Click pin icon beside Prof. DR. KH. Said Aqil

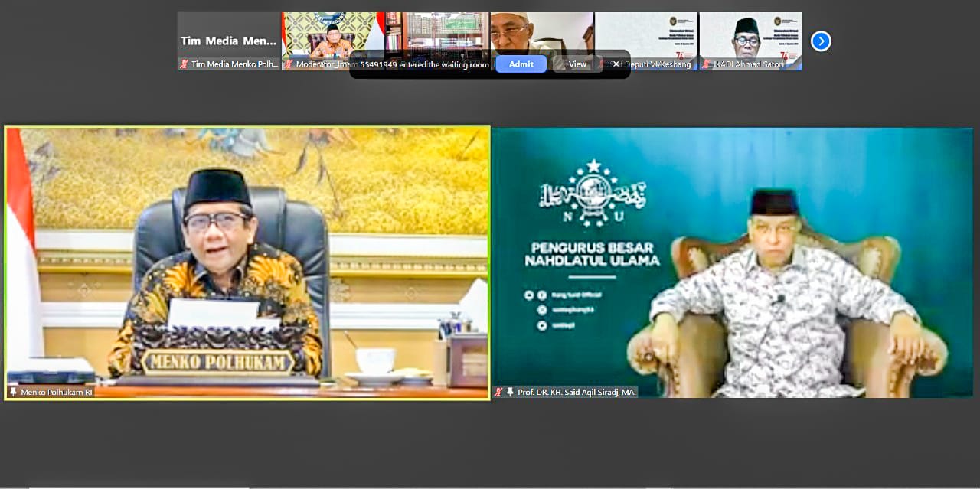click(510, 392)
